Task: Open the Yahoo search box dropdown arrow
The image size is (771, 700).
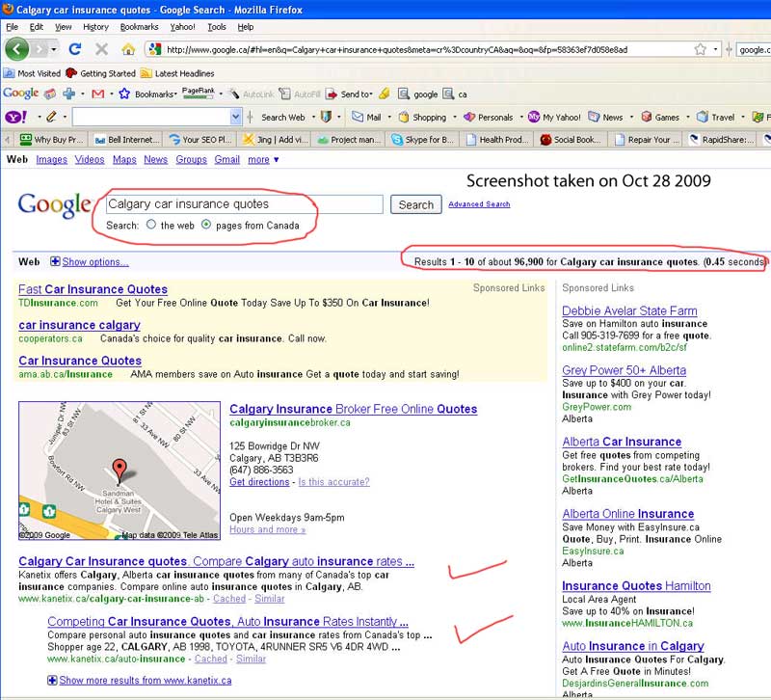Action: tap(235, 117)
